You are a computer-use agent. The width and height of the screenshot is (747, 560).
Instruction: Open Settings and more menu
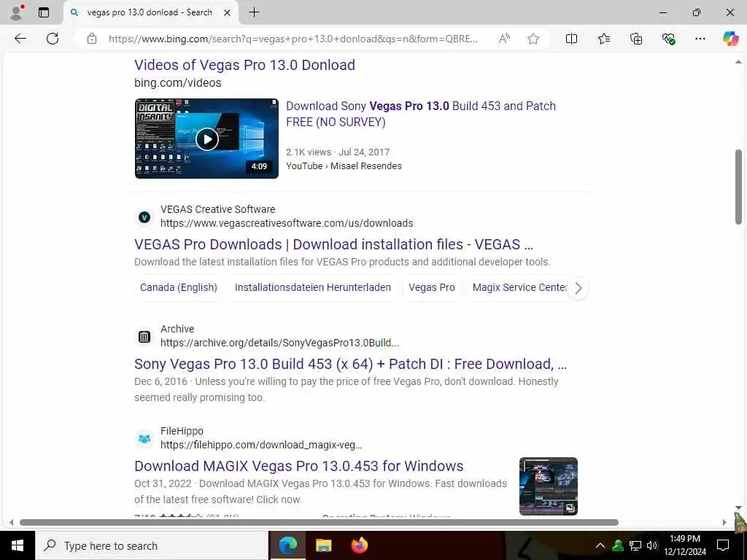pyautogui.click(x=700, y=39)
